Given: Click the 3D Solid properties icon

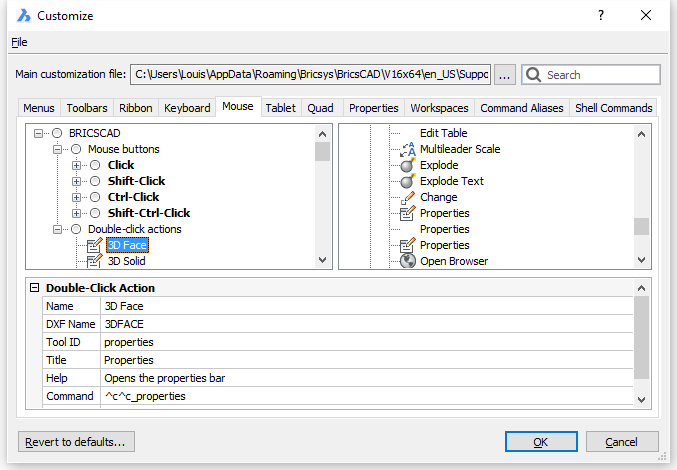Looking at the screenshot, I should (95, 261).
